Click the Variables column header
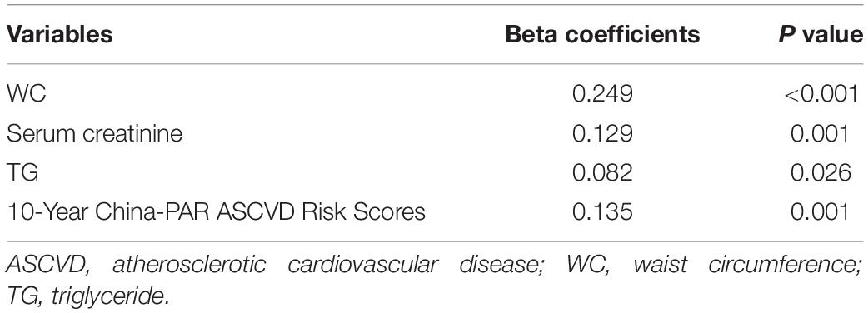This screenshot has width=868, height=313. click(59, 35)
